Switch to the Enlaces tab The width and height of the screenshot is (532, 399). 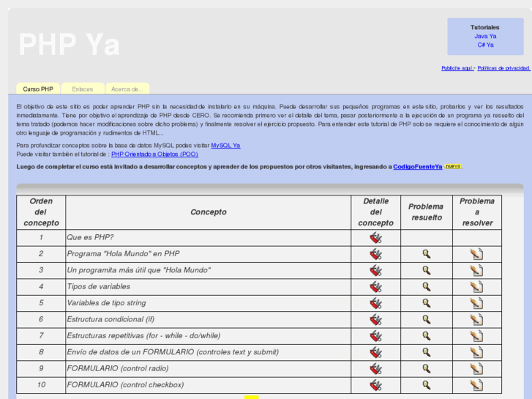pyautogui.click(x=83, y=89)
